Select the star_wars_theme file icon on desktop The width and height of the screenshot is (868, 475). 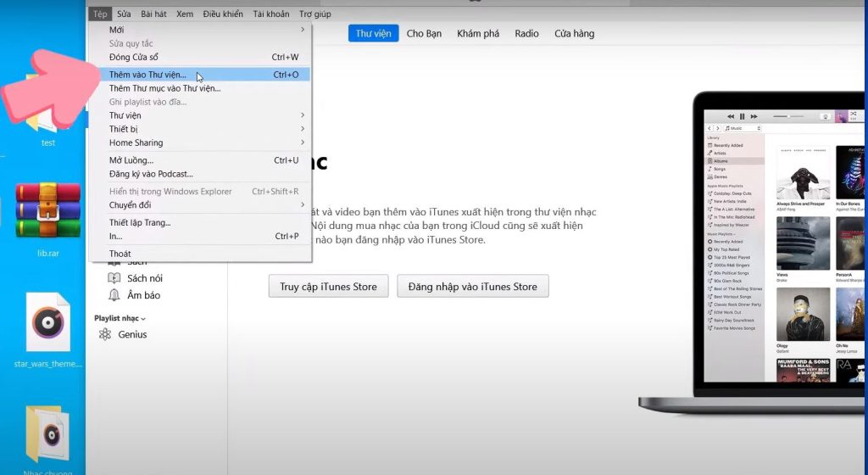[48, 322]
